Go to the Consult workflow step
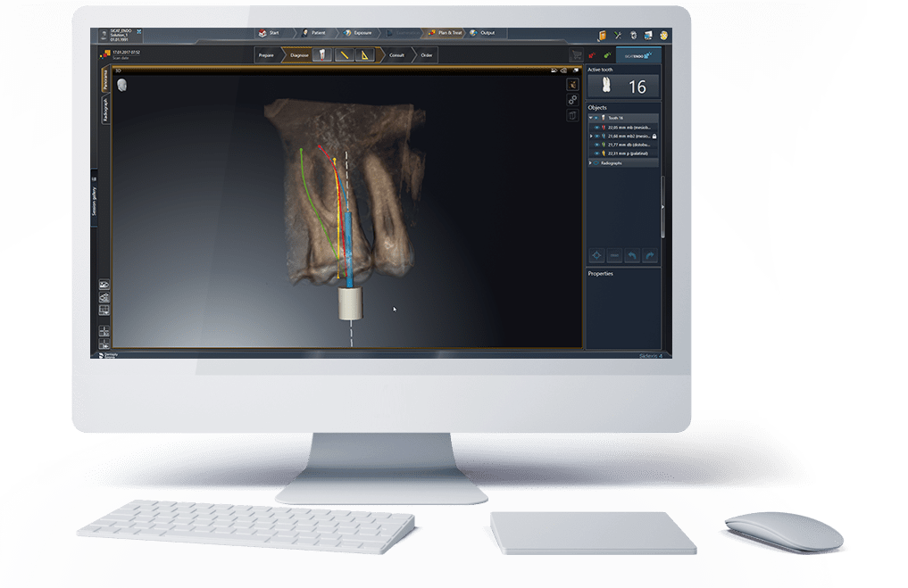 [x=396, y=55]
